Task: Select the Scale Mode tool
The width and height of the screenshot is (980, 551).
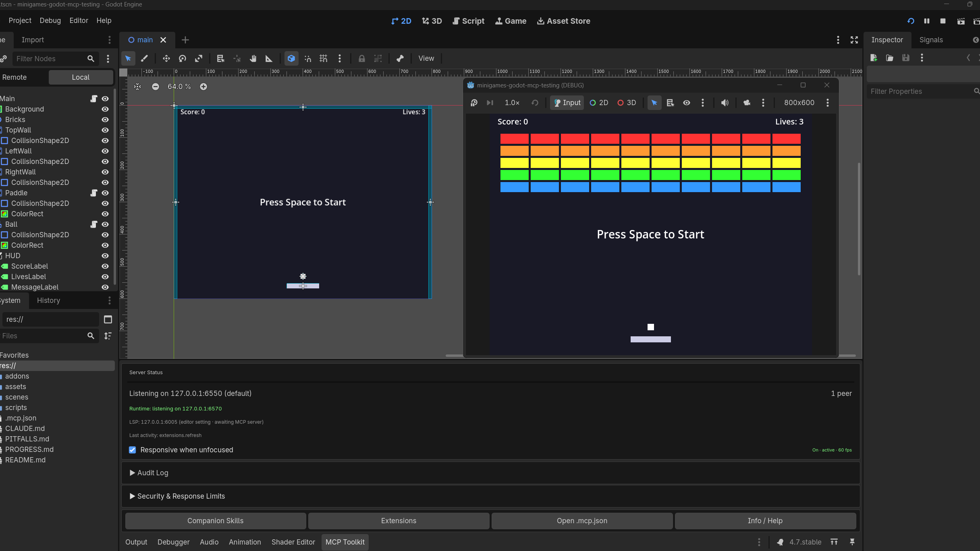Action: pyautogui.click(x=198, y=58)
